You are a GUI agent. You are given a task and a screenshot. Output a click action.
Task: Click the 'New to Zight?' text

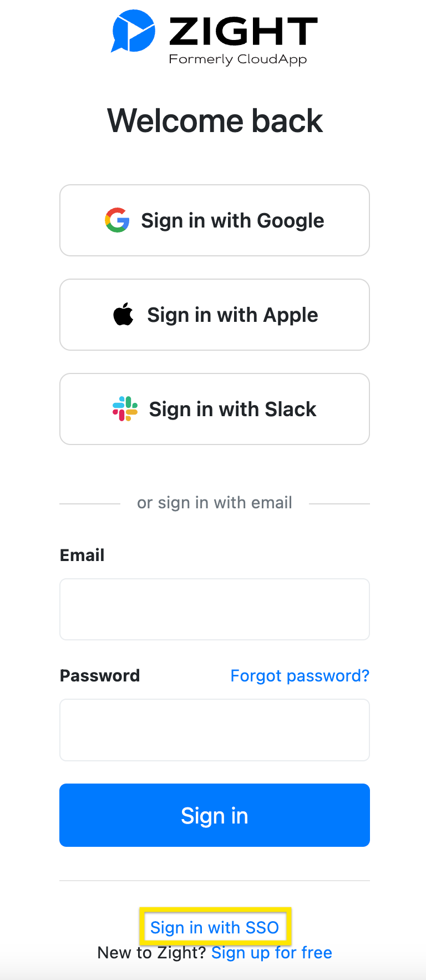[x=151, y=953]
